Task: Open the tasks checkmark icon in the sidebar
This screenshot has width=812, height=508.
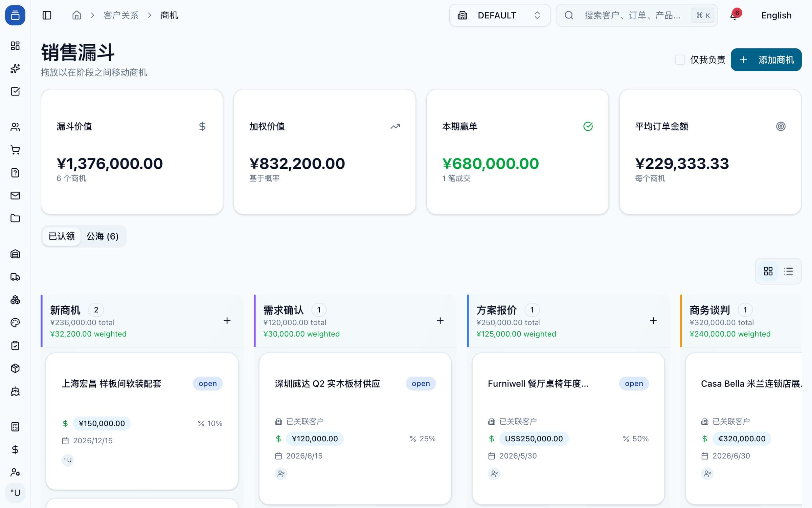Action: [15, 91]
